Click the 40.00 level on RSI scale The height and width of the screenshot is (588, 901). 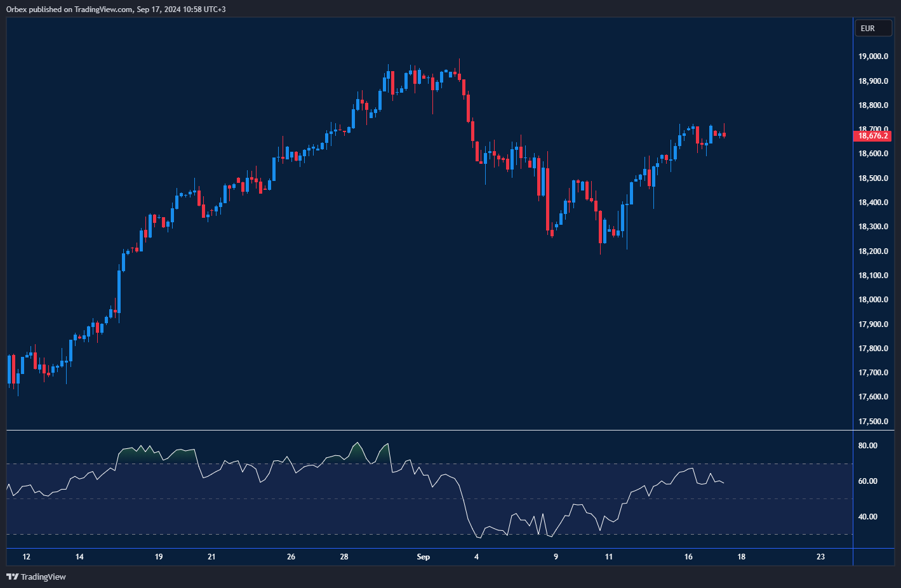tap(867, 517)
